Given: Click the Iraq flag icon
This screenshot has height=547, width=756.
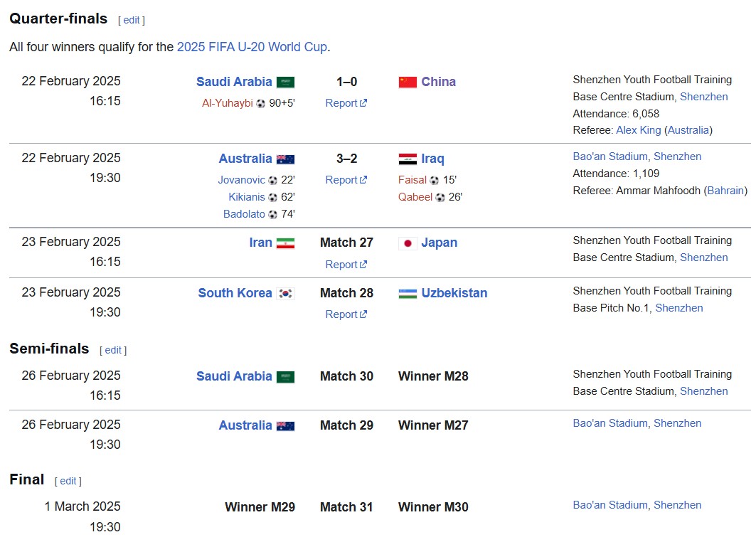Looking at the screenshot, I should [x=408, y=159].
